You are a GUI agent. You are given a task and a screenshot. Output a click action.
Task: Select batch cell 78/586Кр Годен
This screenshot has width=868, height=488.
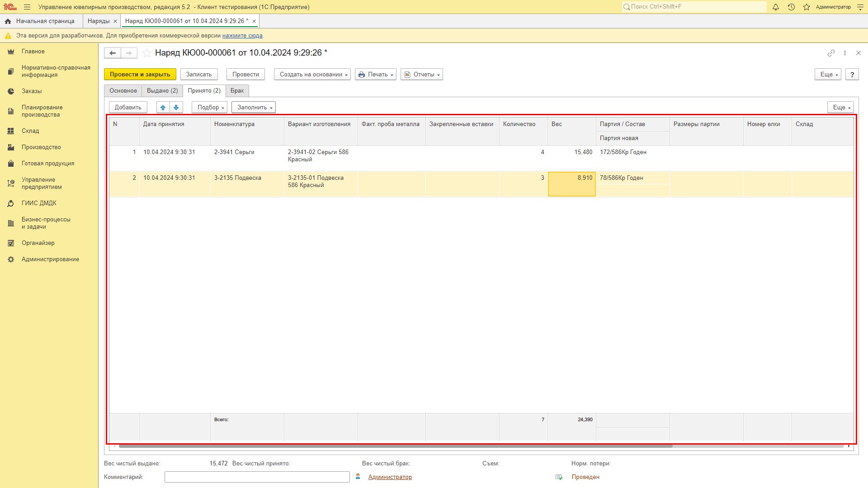coord(633,178)
